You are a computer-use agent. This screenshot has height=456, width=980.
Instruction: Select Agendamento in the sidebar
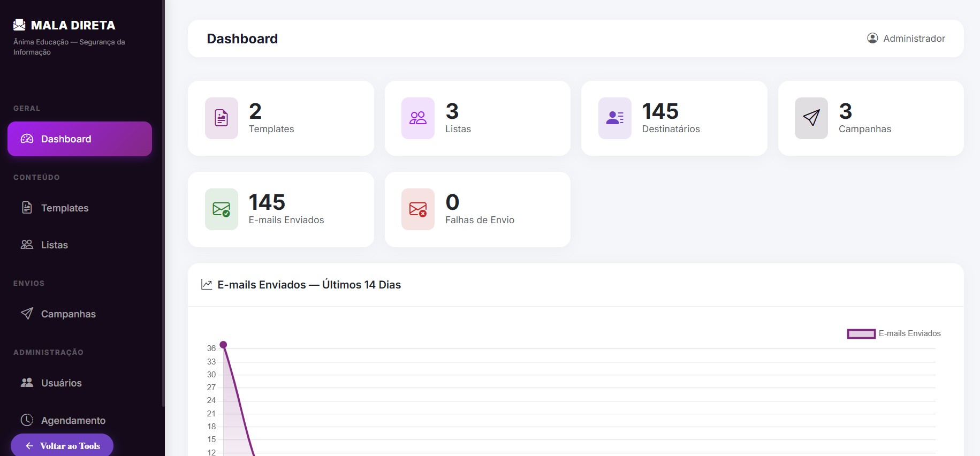point(80,420)
